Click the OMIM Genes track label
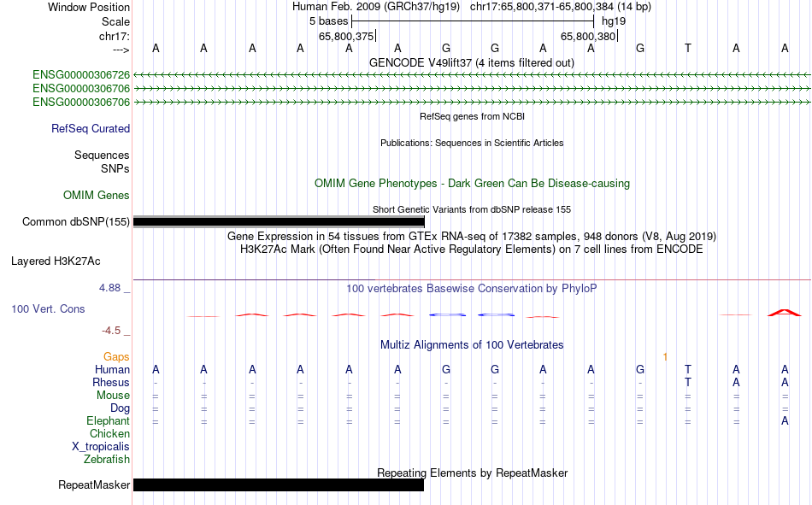Screen dimensions: 812x505 [97, 196]
